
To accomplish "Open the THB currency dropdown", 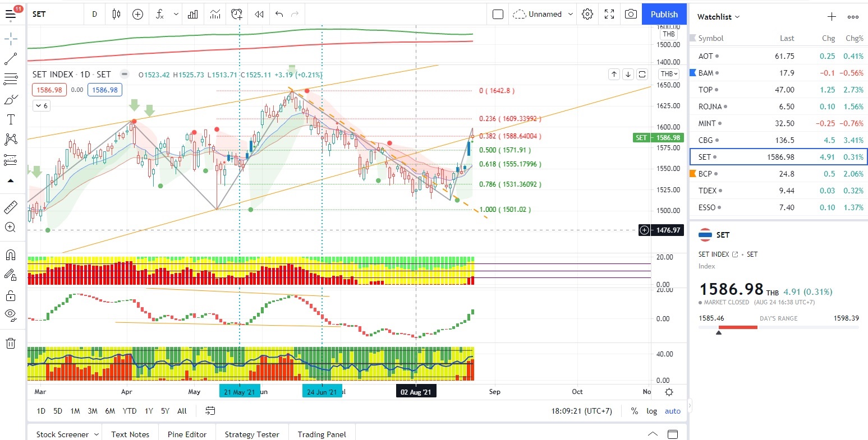I will [x=669, y=74].
